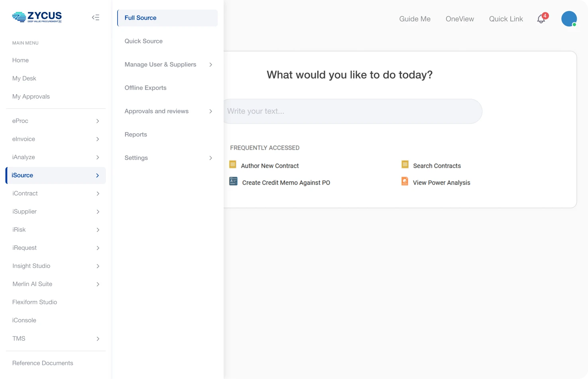Expand the iRisk chevron arrow
The width and height of the screenshot is (588, 379).
[98, 230]
